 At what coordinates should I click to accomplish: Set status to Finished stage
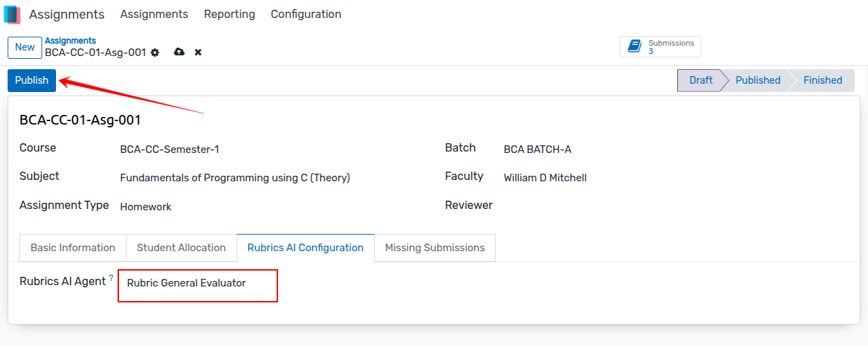(822, 80)
